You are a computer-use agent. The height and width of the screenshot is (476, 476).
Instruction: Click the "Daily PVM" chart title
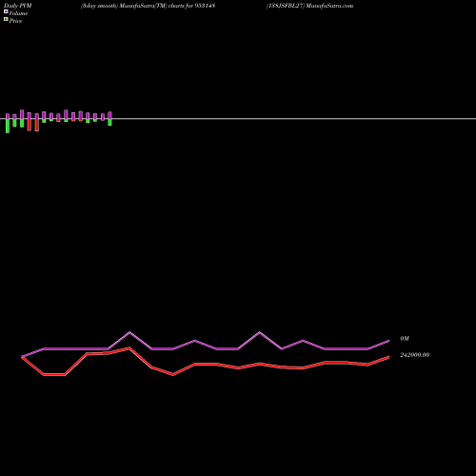coord(18,6)
